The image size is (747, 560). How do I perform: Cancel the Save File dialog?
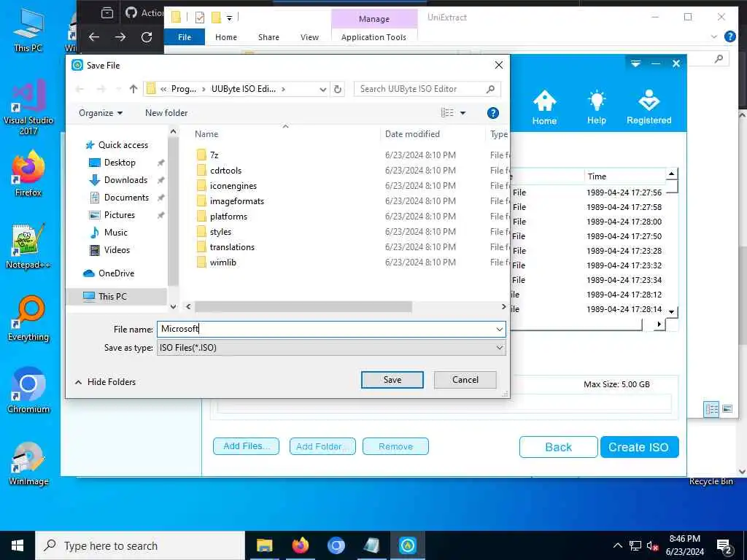465,379
